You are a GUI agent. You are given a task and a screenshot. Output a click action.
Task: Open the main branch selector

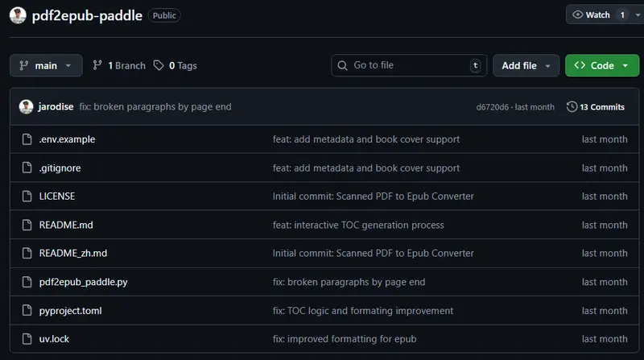(x=46, y=65)
